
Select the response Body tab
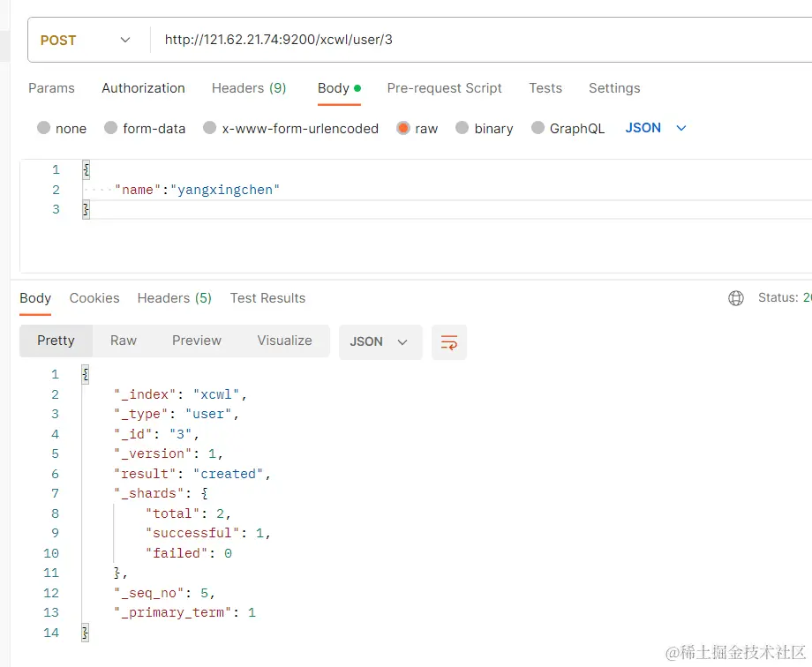click(35, 298)
